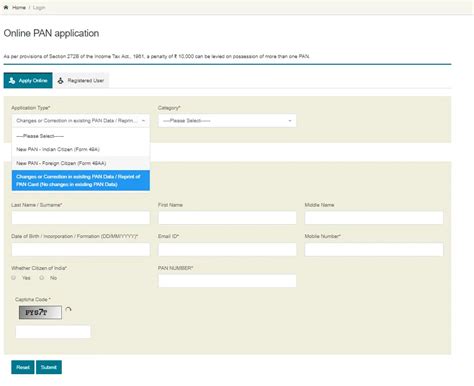Expand the Category dropdown
The width and height of the screenshot is (474, 386).
pyautogui.click(x=227, y=121)
